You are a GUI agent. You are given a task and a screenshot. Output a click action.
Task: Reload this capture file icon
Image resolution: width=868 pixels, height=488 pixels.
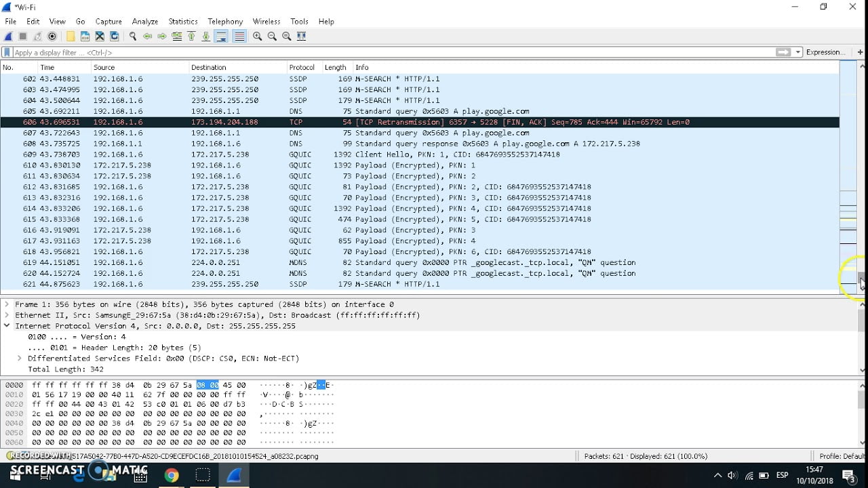115,37
